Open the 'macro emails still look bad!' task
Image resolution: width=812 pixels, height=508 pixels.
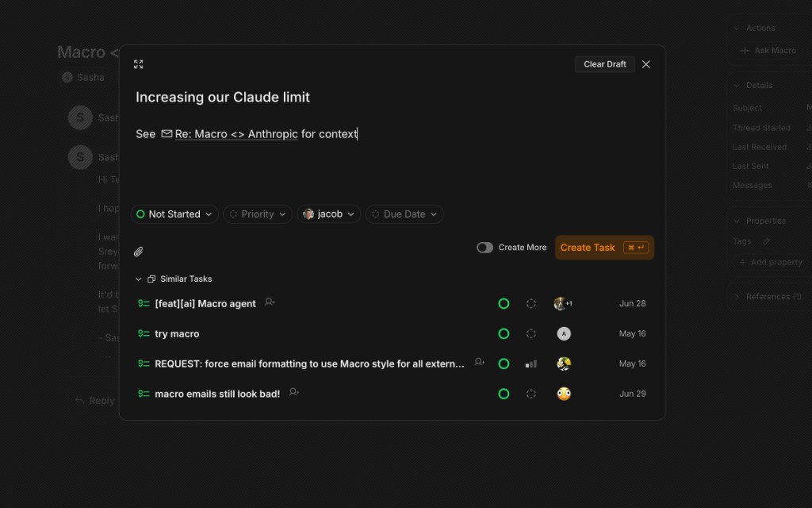tap(217, 394)
